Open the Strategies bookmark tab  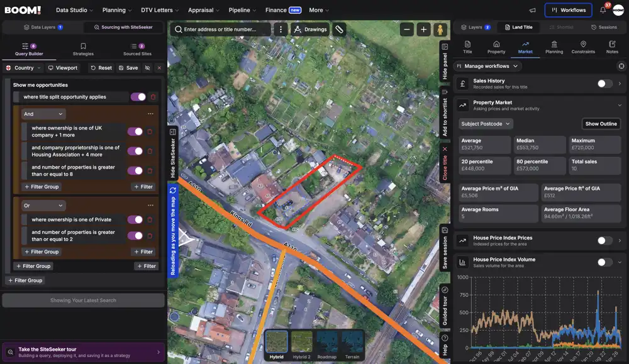tap(83, 49)
